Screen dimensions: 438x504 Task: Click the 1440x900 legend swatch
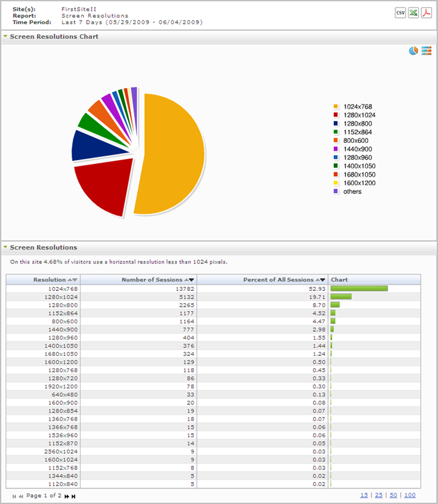(x=336, y=149)
